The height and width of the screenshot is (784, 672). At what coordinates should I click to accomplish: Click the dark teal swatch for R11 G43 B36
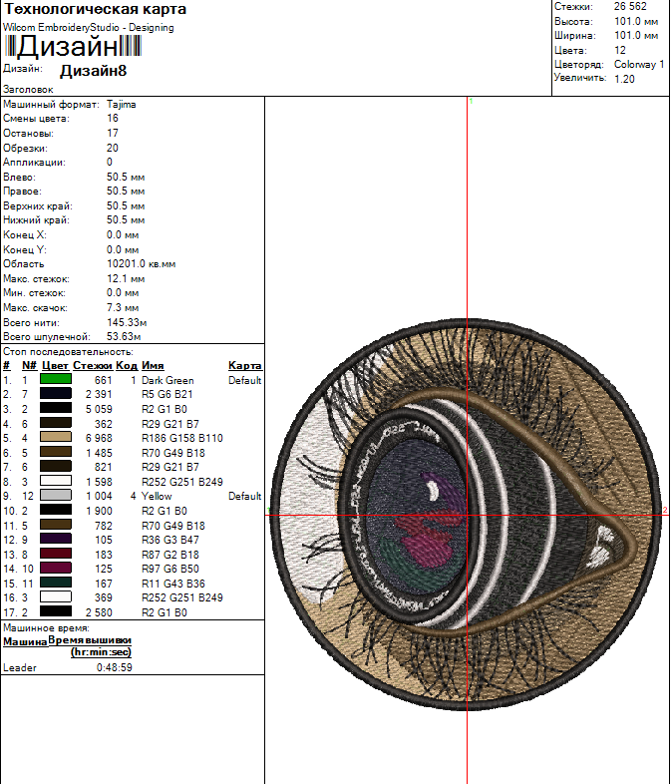point(56,583)
